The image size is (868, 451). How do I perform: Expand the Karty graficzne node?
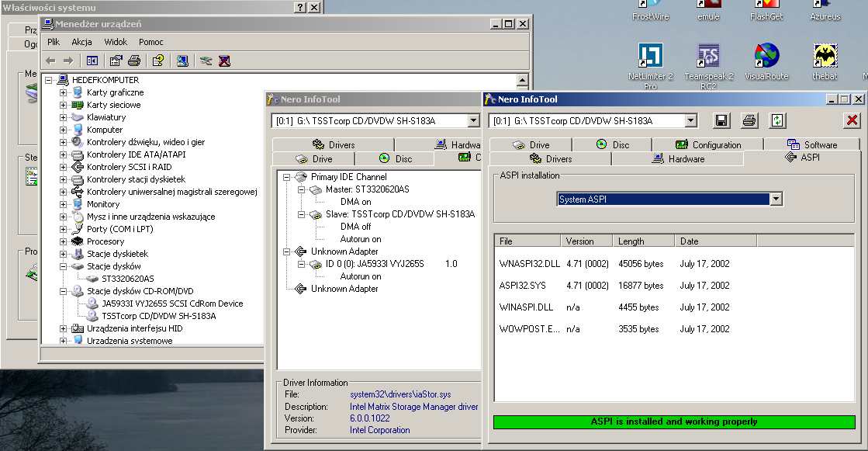(63, 92)
